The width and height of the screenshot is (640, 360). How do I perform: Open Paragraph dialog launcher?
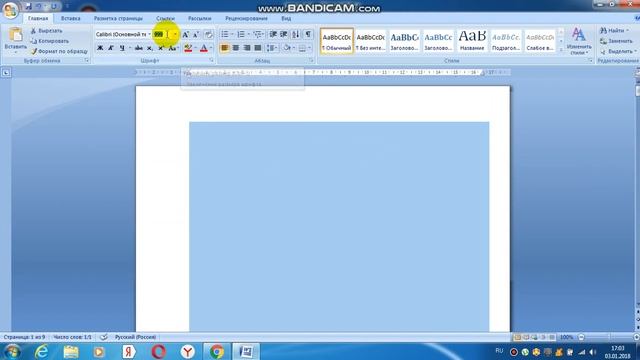311,60
